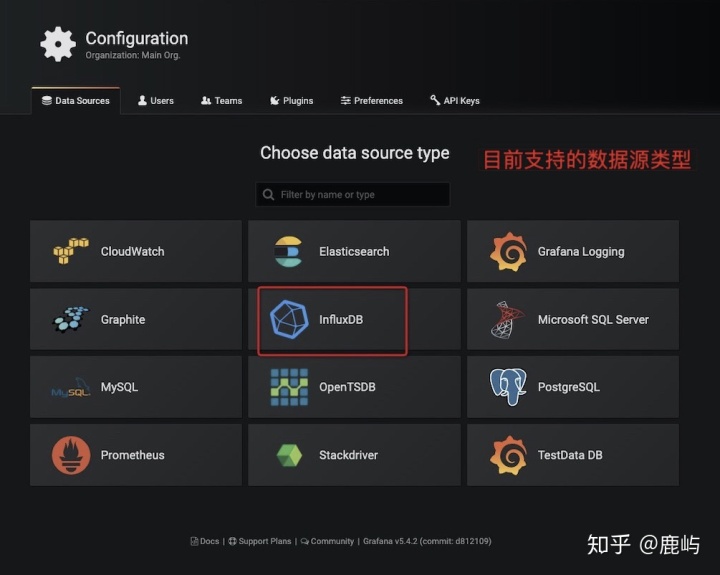Select the Microsoft SQL Server label
The height and width of the screenshot is (575, 720).
coord(593,319)
